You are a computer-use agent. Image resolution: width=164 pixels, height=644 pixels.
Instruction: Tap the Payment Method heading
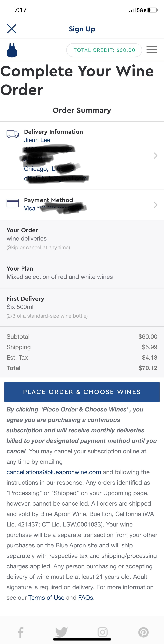[x=48, y=200]
